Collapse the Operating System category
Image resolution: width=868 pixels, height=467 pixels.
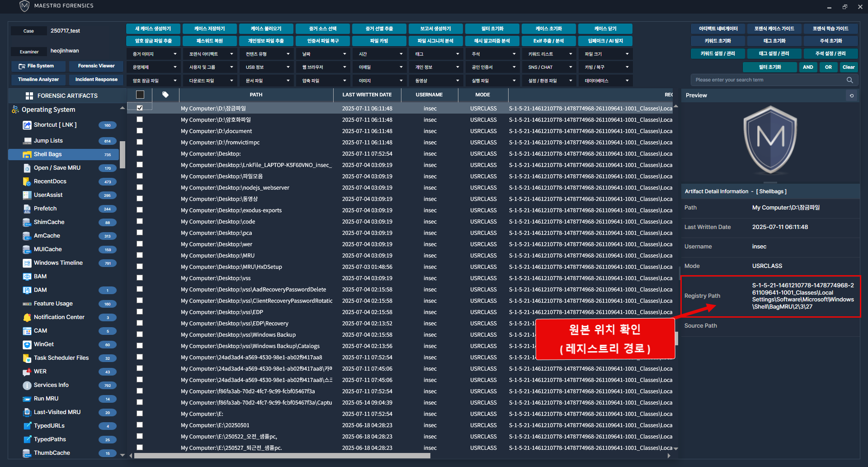(x=122, y=109)
